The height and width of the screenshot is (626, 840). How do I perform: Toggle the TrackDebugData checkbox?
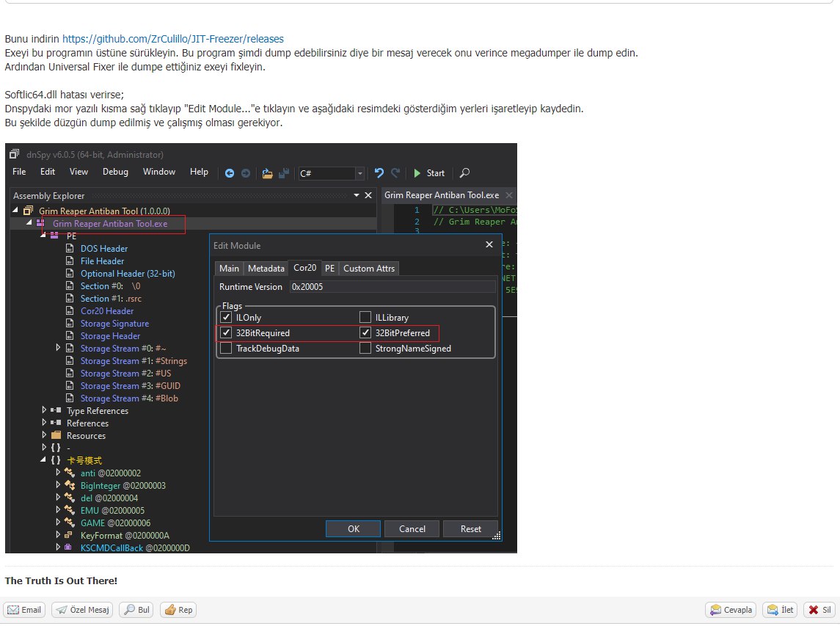pyautogui.click(x=226, y=349)
